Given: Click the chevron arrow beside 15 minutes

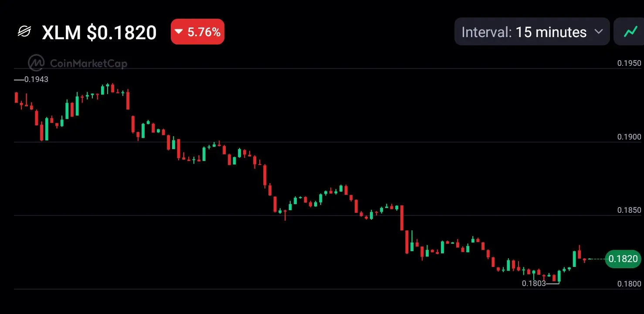Looking at the screenshot, I should (x=599, y=32).
